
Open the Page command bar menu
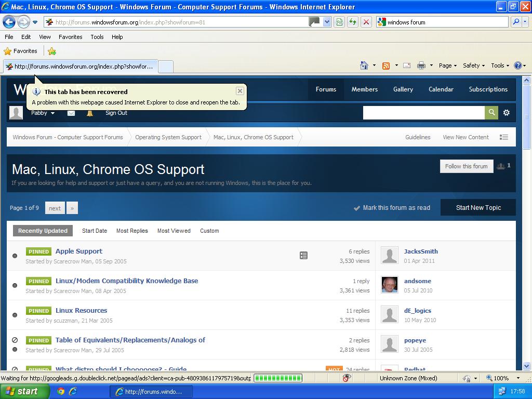448,65
